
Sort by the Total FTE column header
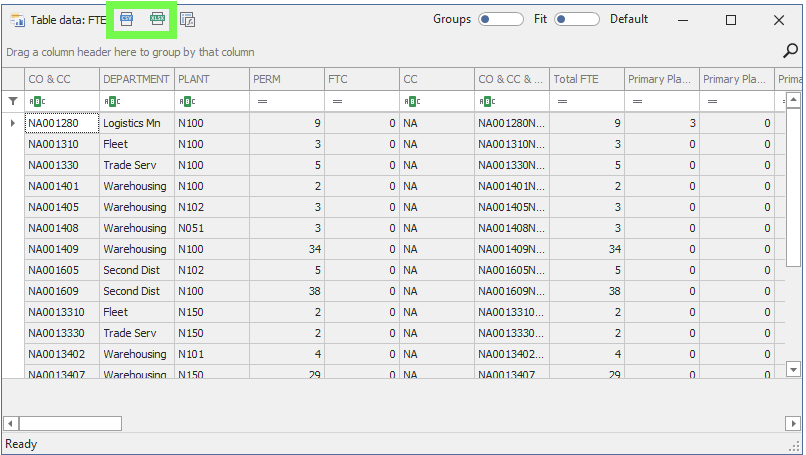[x=585, y=79]
